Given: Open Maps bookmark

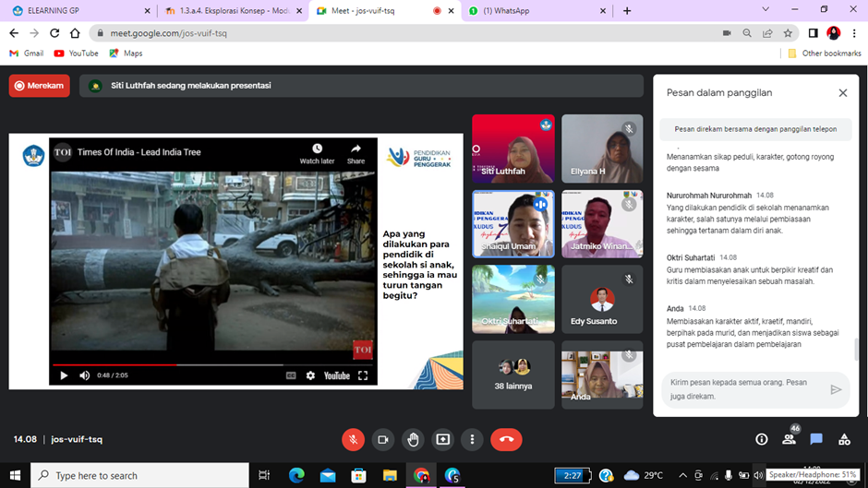Looking at the screenshot, I should click(x=126, y=54).
